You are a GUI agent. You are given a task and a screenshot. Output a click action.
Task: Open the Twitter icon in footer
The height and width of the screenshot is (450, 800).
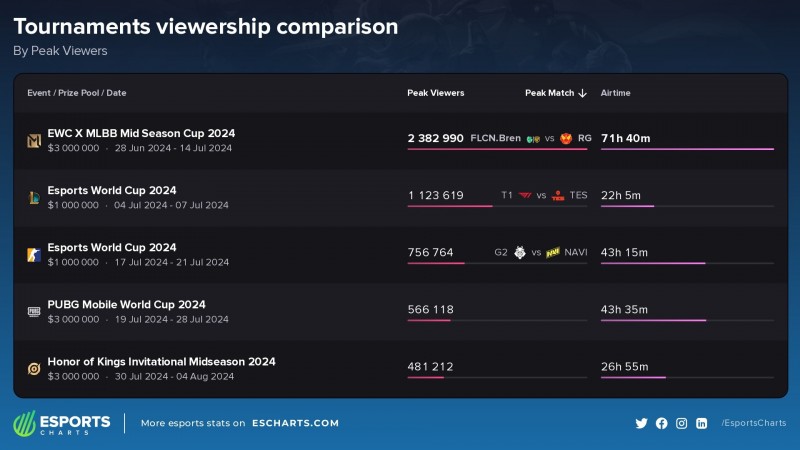pyautogui.click(x=642, y=423)
